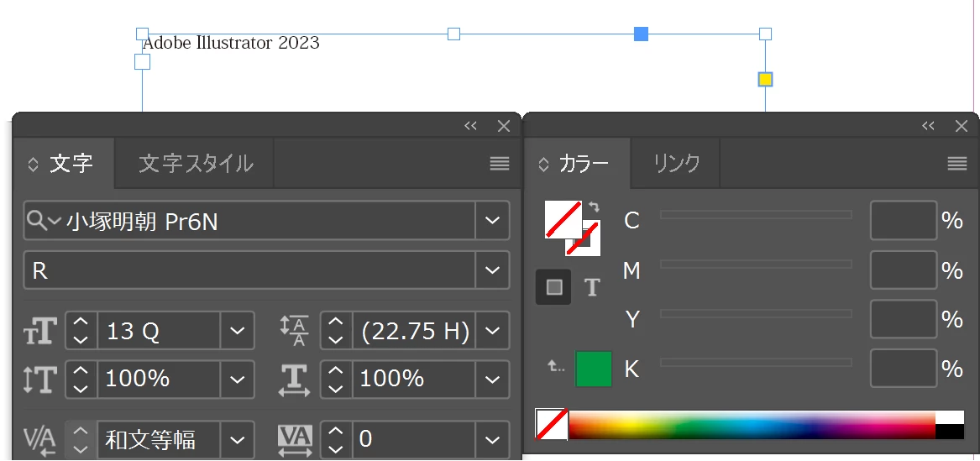Click the Black K slider track
Image resolution: width=980 pixels, height=461 pixels.
(757, 362)
